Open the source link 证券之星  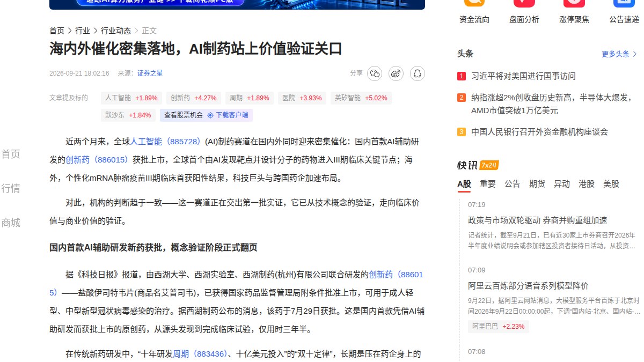point(150,73)
